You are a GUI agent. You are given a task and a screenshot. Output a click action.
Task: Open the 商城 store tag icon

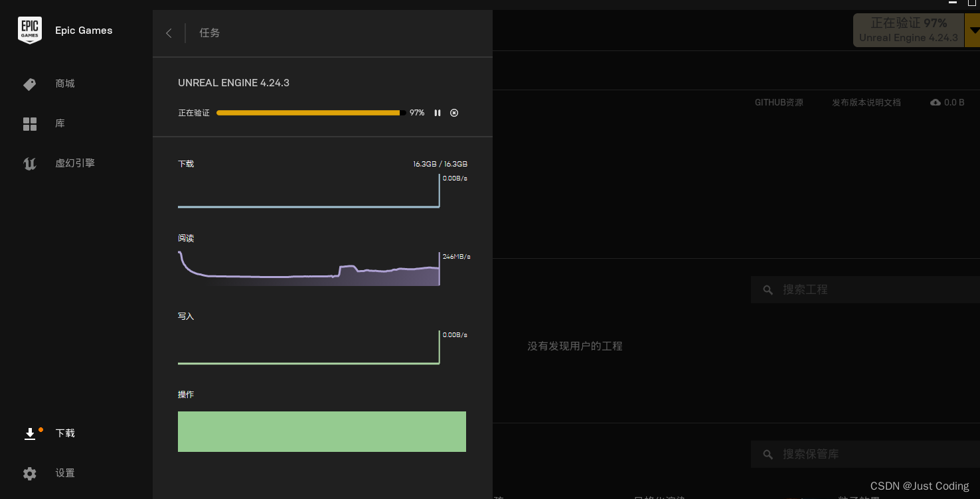(30, 84)
